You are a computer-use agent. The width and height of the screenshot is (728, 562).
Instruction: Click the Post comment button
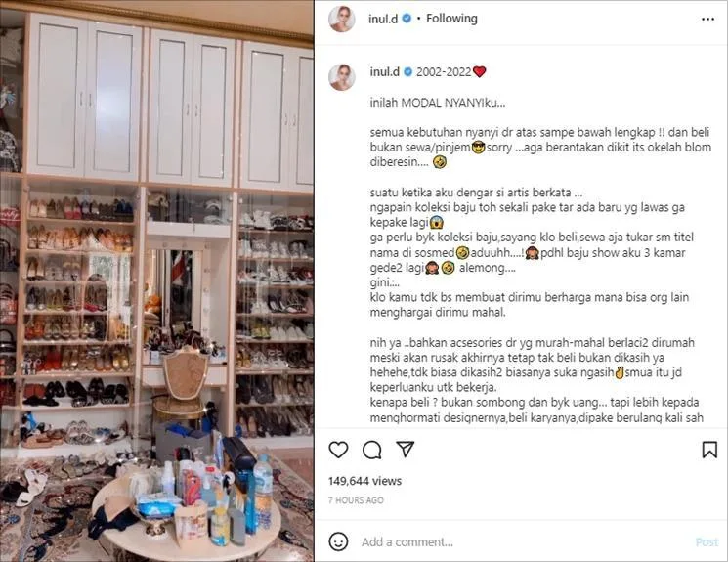click(707, 542)
